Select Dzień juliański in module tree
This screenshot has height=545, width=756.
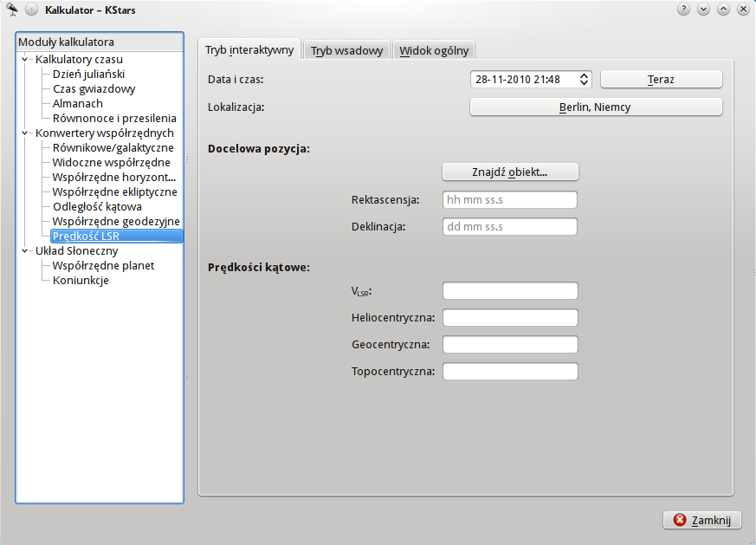point(88,75)
